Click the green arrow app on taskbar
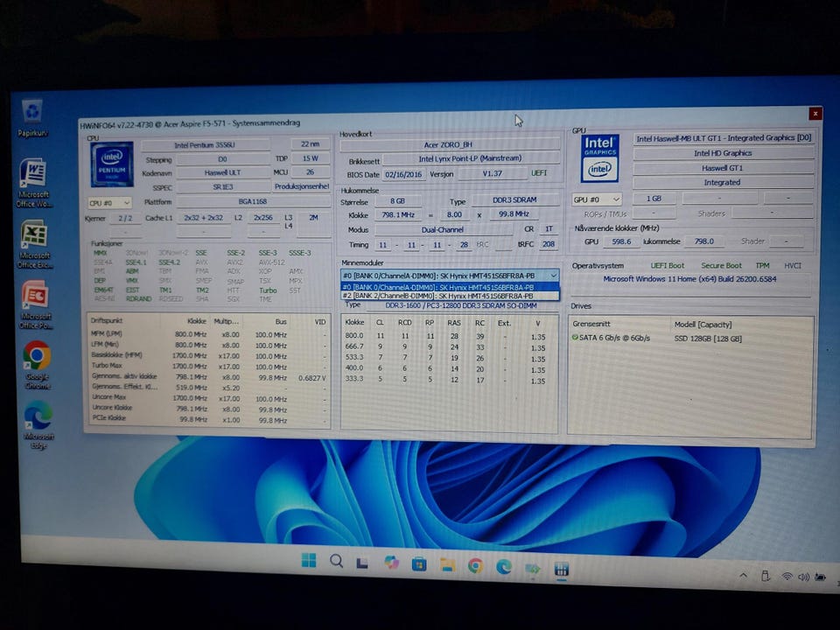 [x=533, y=568]
